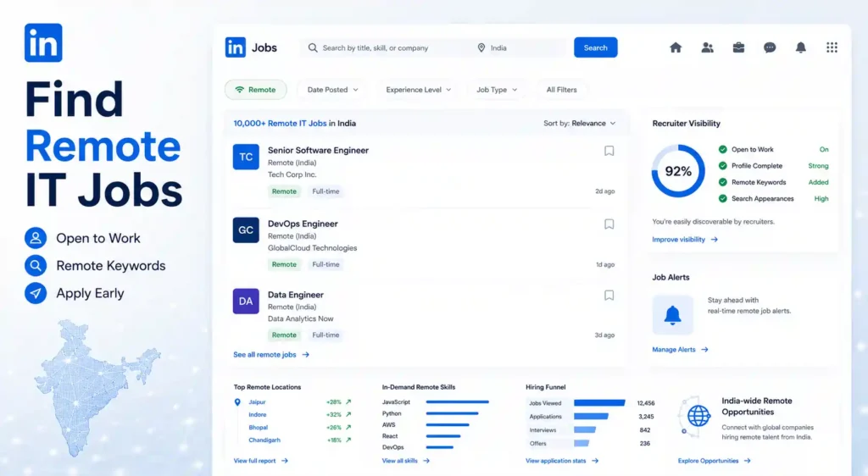Screen dimensions: 868x476
Task: Click the Open to Work person icon
Action: point(36,238)
